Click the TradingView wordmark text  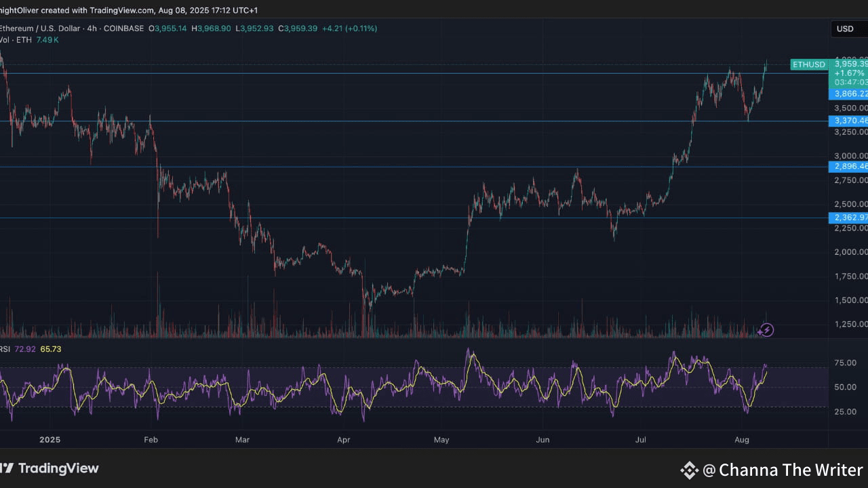(58, 468)
